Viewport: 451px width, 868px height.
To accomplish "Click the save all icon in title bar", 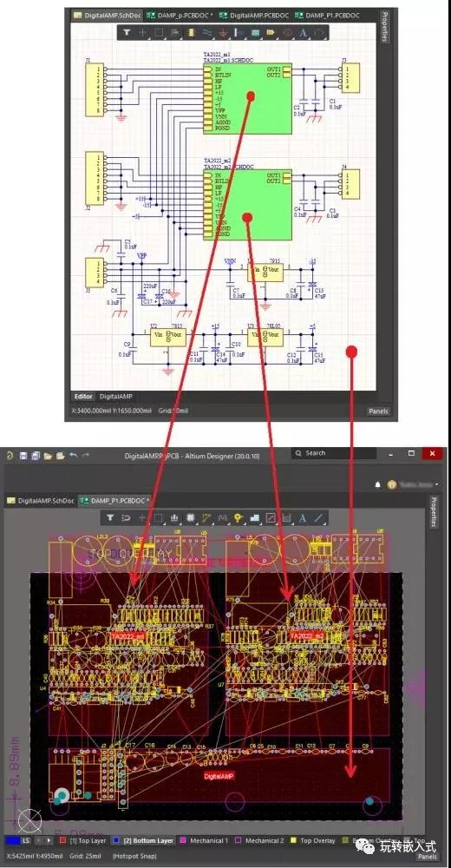I will point(36,456).
